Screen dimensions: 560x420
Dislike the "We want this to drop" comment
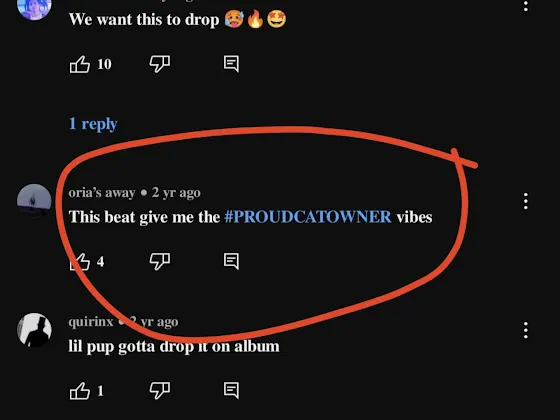pyautogui.click(x=160, y=64)
